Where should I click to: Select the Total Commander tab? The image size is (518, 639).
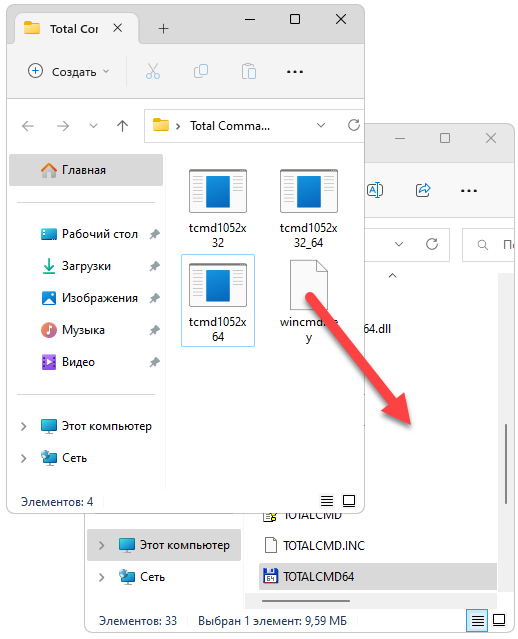tap(76, 29)
